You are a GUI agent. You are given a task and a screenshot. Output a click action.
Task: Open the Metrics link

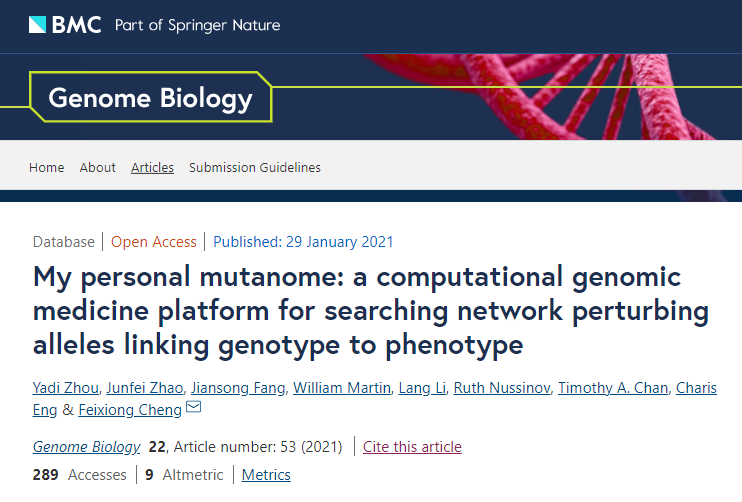point(266,474)
